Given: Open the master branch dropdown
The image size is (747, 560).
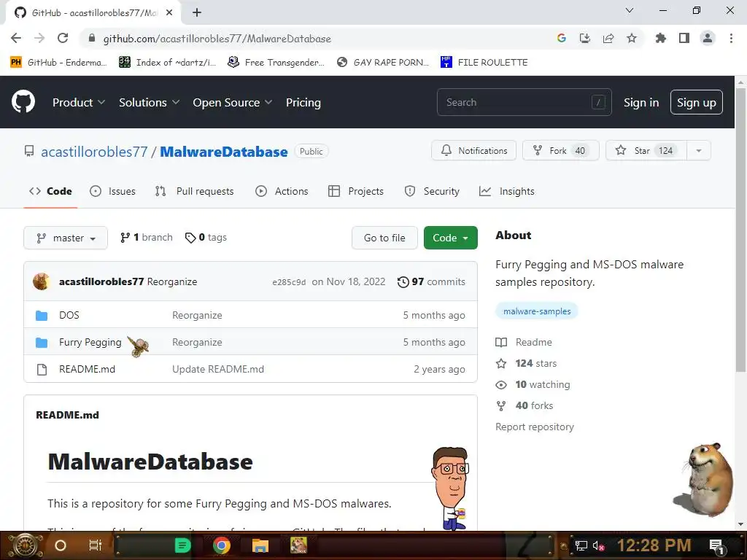Looking at the screenshot, I should tap(66, 238).
